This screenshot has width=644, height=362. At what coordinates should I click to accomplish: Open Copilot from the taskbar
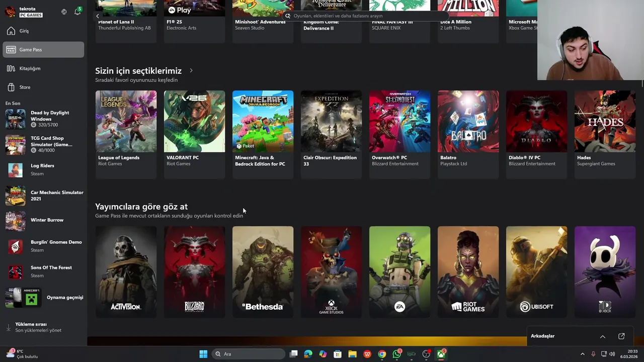coord(323,354)
